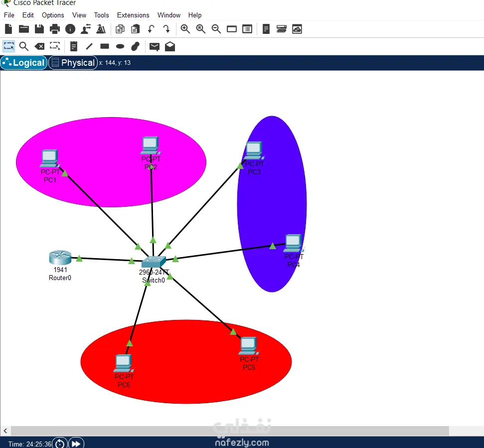Place a Note with the note tool
The width and height of the screenshot is (484, 448).
pos(73,46)
